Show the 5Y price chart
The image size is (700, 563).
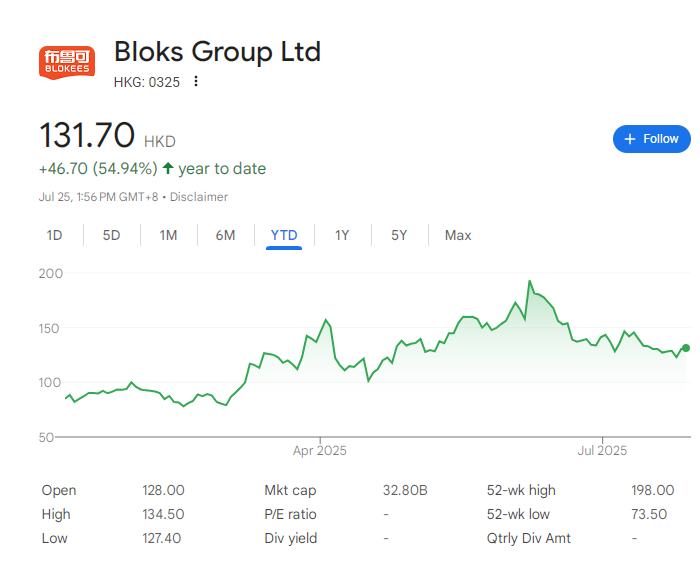tap(399, 235)
